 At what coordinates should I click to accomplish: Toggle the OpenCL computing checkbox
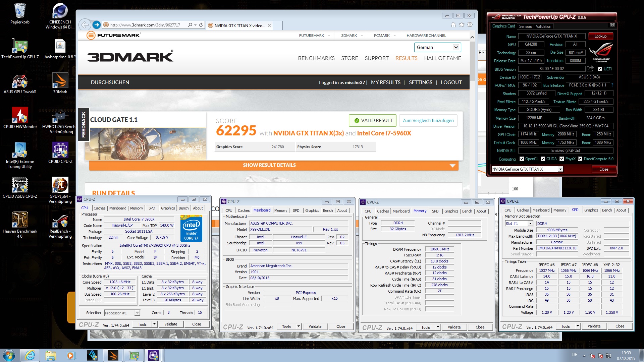point(522,159)
